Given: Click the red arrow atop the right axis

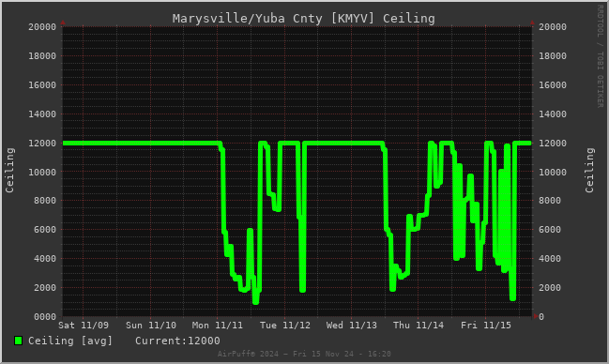Looking at the screenshot, I should (x=532, y=23).
